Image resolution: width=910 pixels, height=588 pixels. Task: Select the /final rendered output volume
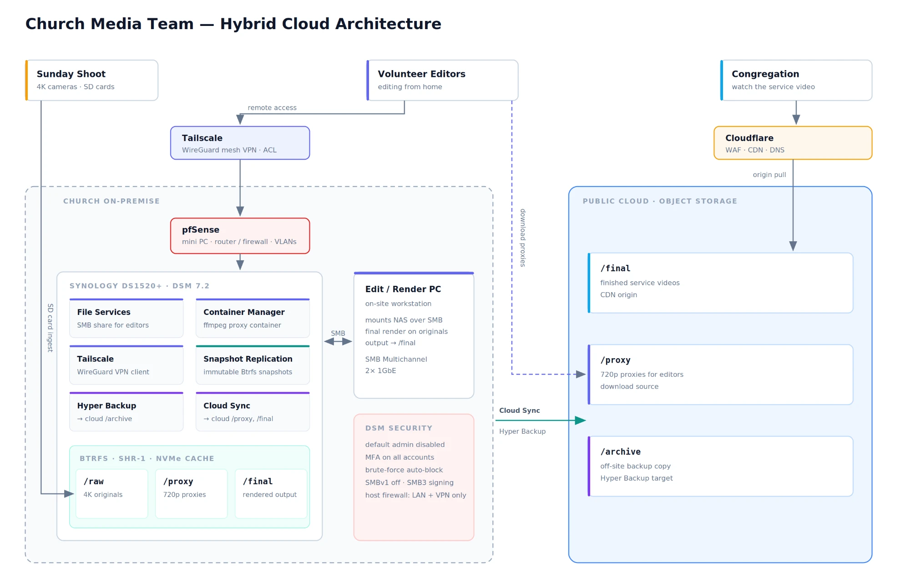[x=271, y=494]
